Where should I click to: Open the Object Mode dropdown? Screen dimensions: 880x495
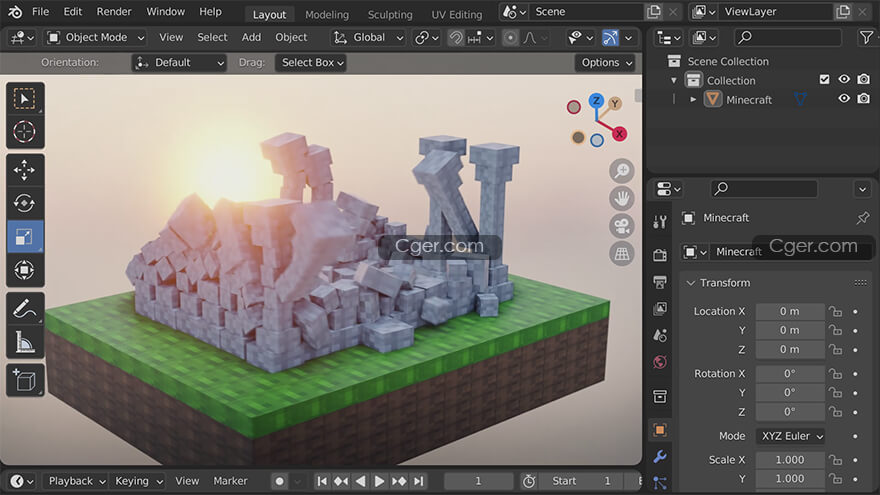[95, 38]
